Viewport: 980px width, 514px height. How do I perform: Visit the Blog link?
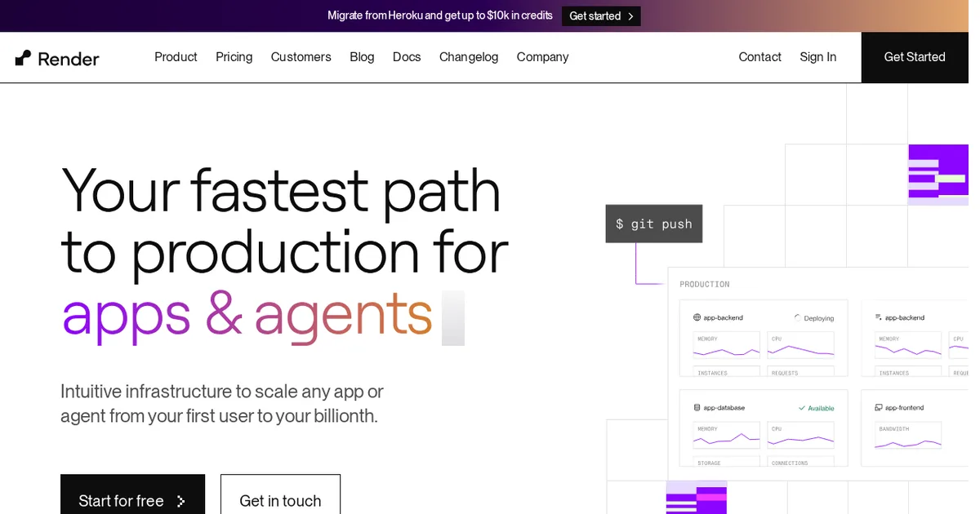pyautogui.click(x=362, y=57)
